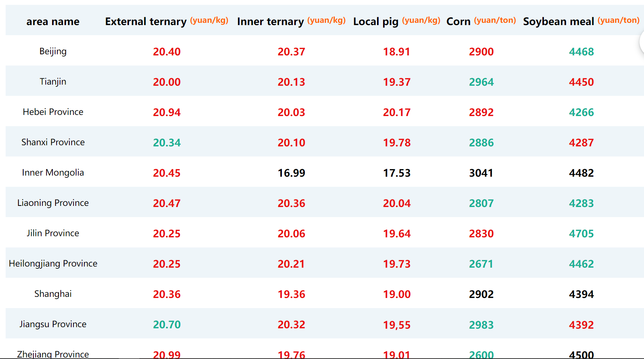This screenshot has height=359, width=644.
Task: Click Liaoning soybean meal value 4283
Action: pos(581,203)
